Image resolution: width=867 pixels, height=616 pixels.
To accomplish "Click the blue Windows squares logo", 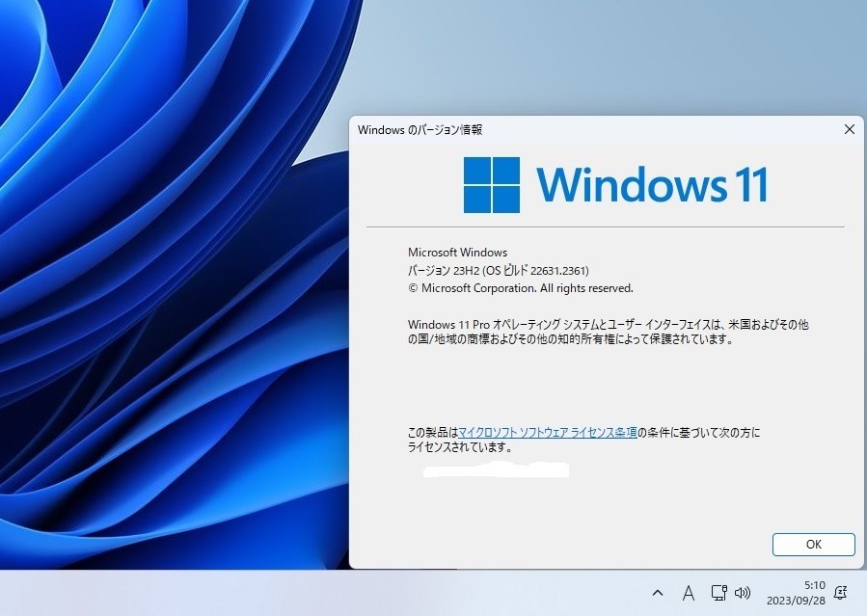I will coord(493,184).
